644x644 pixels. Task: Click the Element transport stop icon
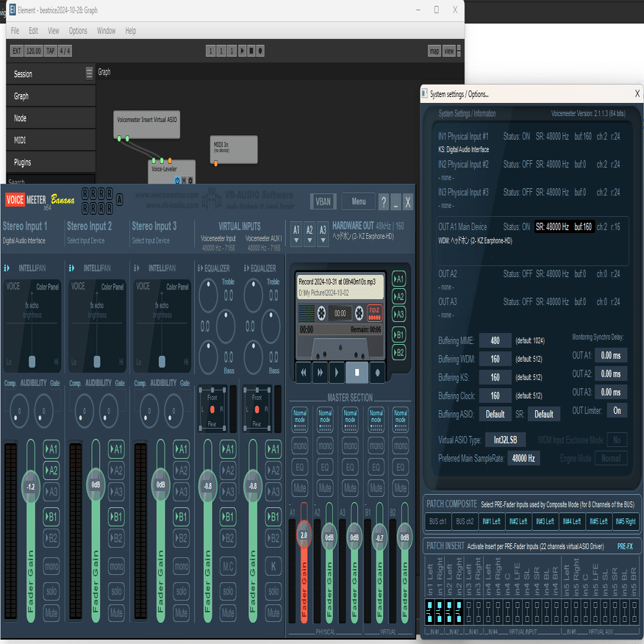(251, 51)
